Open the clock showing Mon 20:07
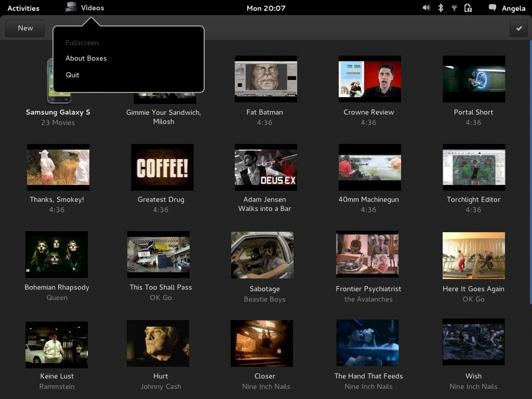This screenshot has height=399, width=532. coord(266,8)
